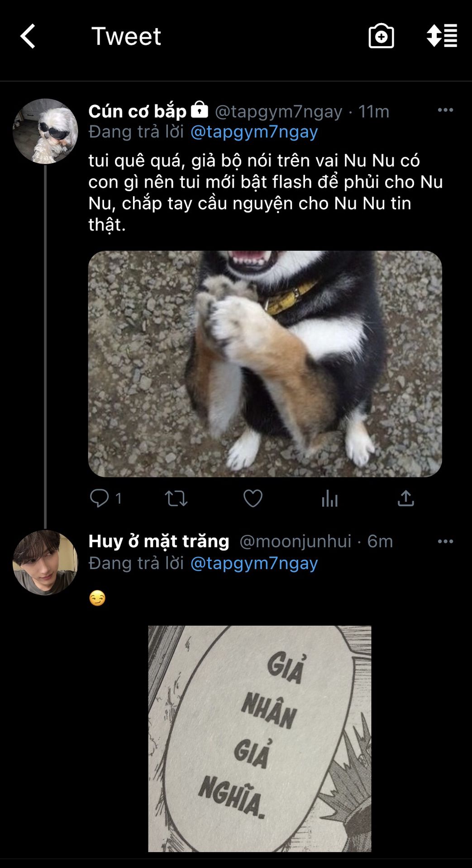
Task: Open more options on Cún cơ bắp's tweet
Action: point(445,110)
